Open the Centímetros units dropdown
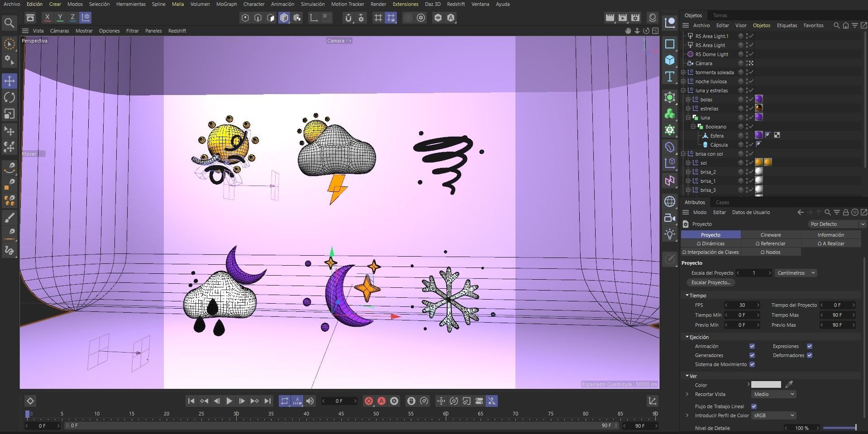 point(796,273)
